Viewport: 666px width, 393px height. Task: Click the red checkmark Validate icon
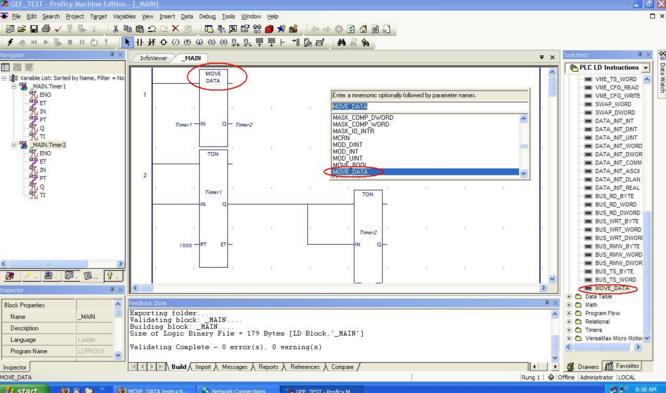click(x=58, y=29)
